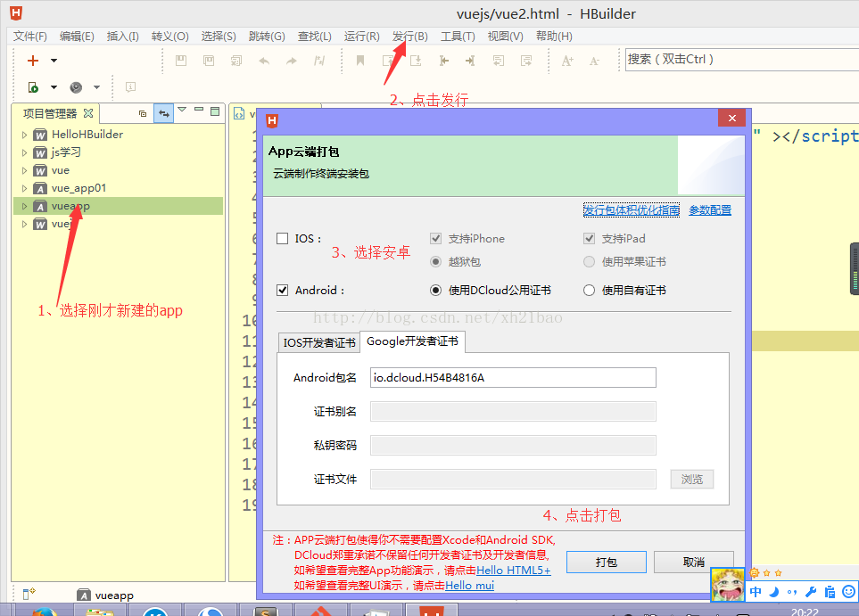Click the bookmark flag toolbar icon
Image resolution: width=859 pixels, height=616 pixels.
tap(360, 61)
